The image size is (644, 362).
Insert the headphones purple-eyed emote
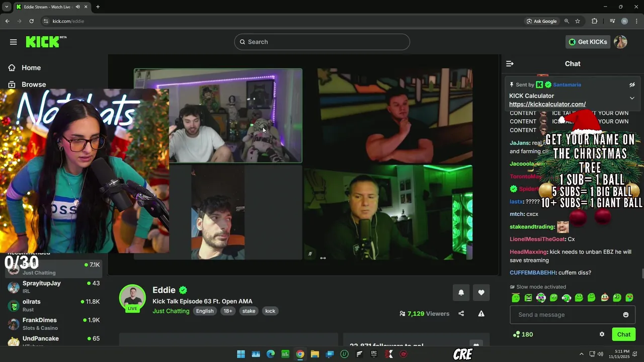pyautogui.click(x=541, y=298)
